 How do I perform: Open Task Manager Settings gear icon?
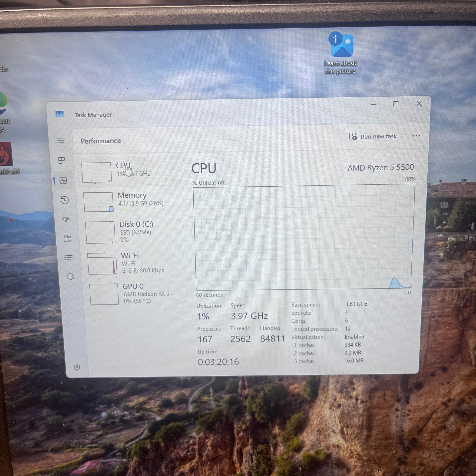[77, 367]
